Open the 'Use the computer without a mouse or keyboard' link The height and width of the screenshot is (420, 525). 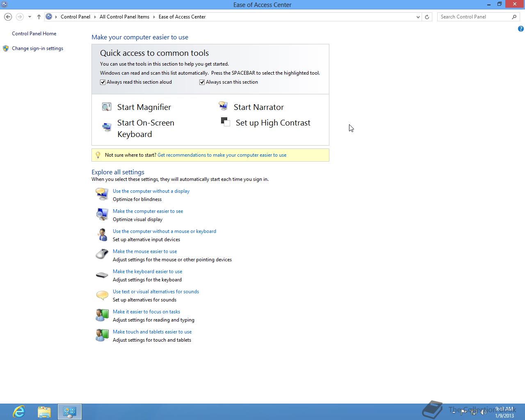coord(164,231)
